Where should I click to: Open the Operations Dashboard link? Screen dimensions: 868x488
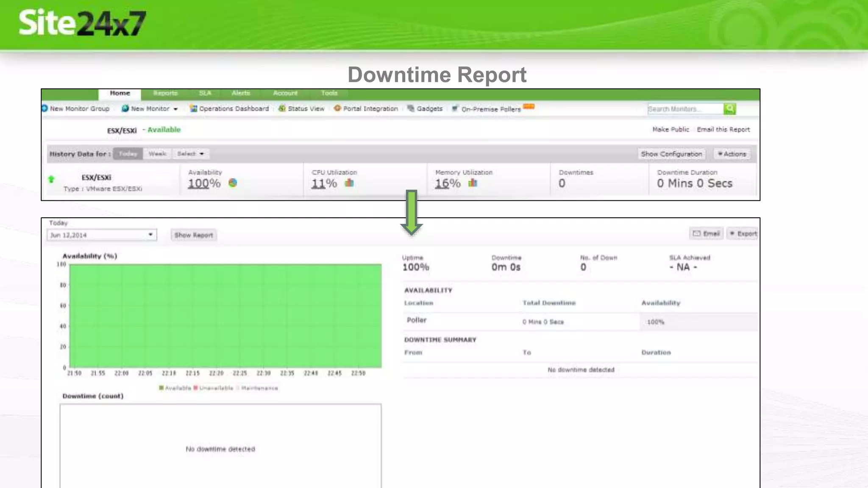pyautogui.click(x=234, y=109)
